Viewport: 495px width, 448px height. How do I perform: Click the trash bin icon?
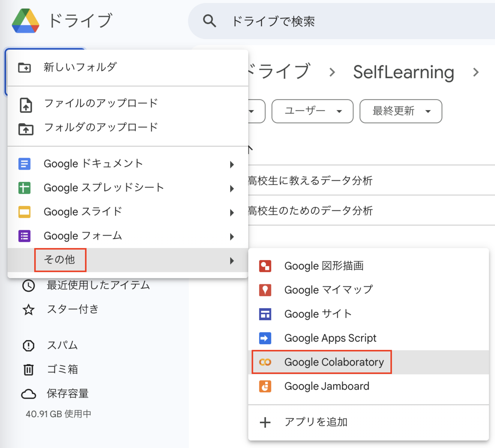[28, 369]
